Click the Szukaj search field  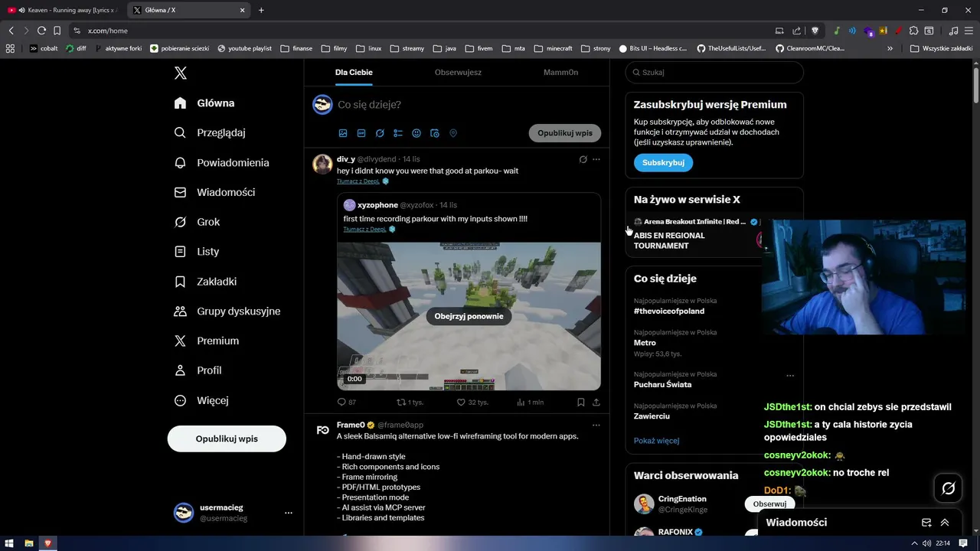click(714, 72)
